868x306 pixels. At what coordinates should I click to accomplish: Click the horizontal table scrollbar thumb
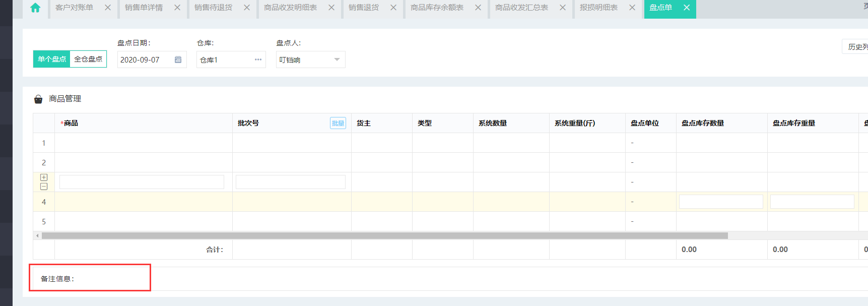pos(385,235)
